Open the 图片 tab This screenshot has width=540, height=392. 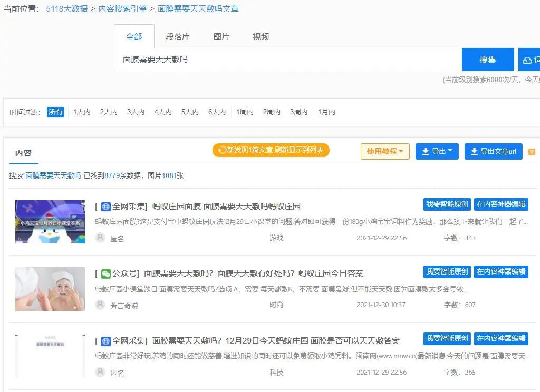221,36
